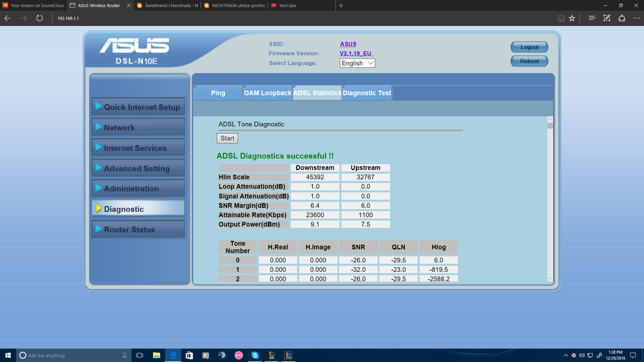Click Cortana microphone icon
Viewport: 644px width, 362px height.
[x=124, y=355]
